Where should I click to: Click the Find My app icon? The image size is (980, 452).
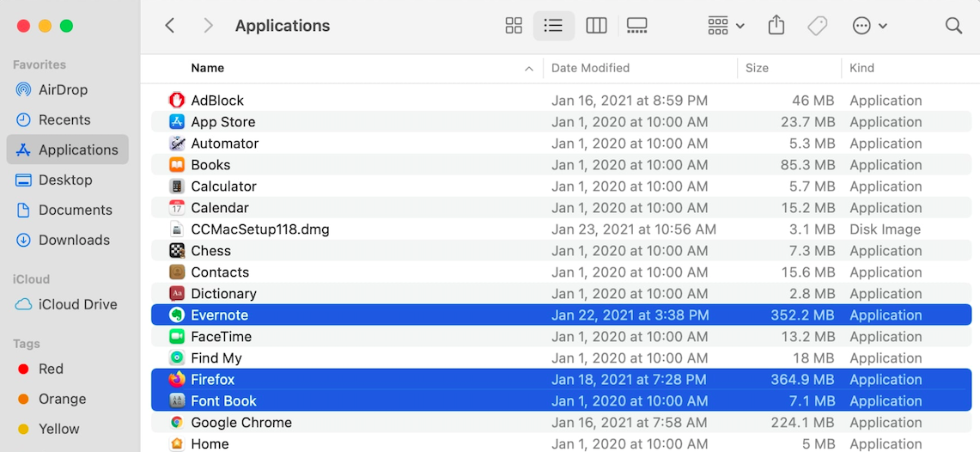[177, 357]
